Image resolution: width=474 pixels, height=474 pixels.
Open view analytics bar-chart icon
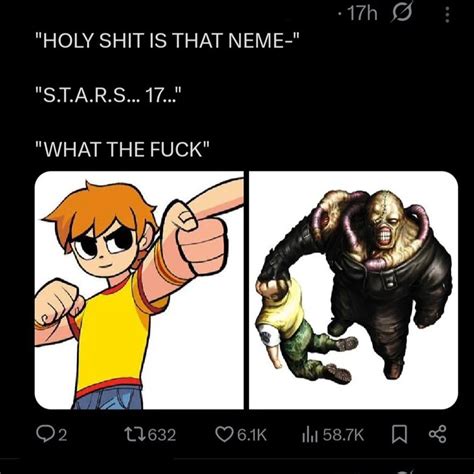(310, 435)
